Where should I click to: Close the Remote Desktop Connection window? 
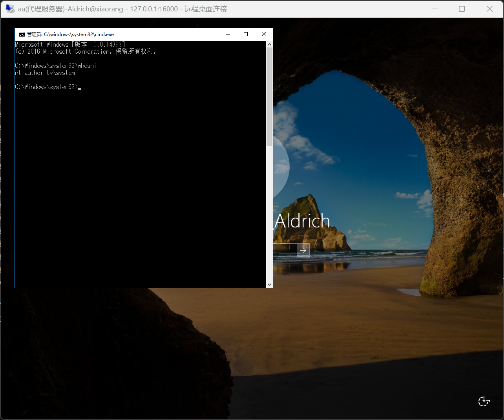click(x=489, y=9)
